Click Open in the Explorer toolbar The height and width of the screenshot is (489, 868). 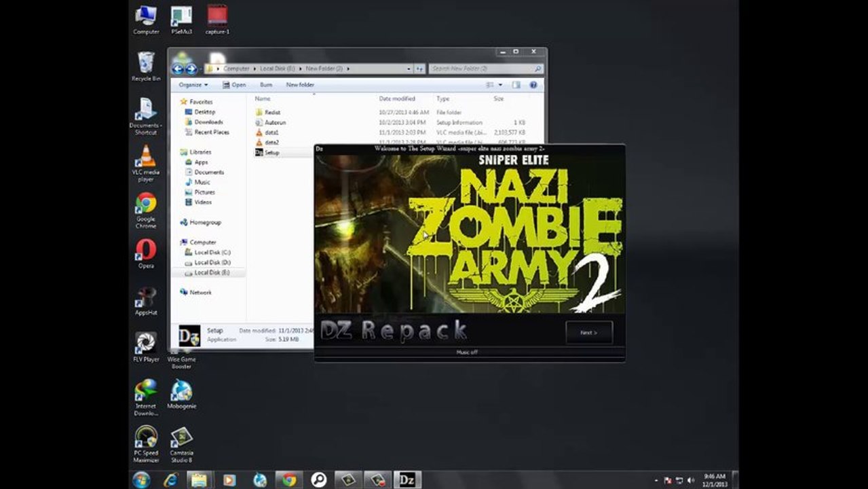[234, 85]
